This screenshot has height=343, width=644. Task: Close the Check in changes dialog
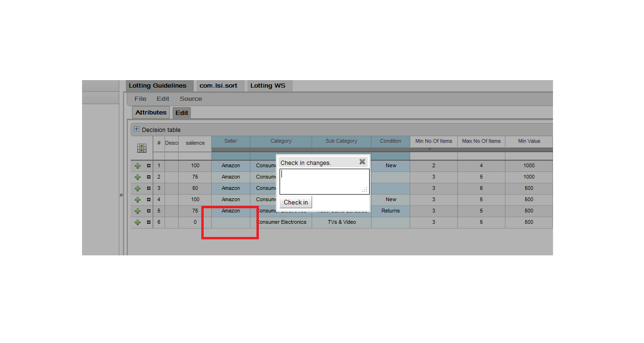(x=362, y=162)
